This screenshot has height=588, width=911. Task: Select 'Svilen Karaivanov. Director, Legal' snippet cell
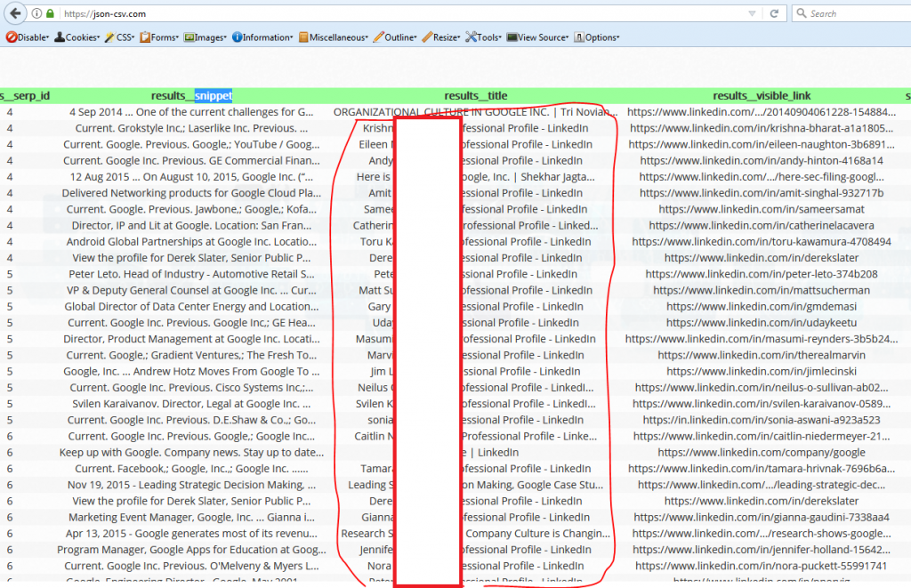pos(192,405)
